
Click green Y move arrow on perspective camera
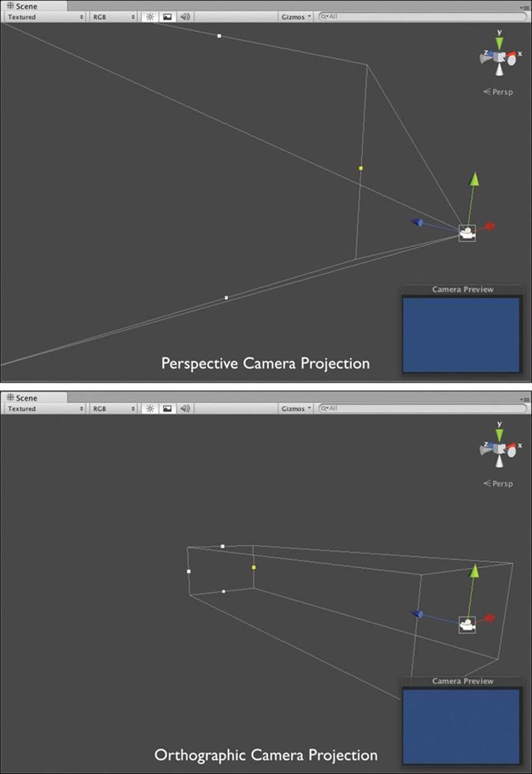(474, 180)
